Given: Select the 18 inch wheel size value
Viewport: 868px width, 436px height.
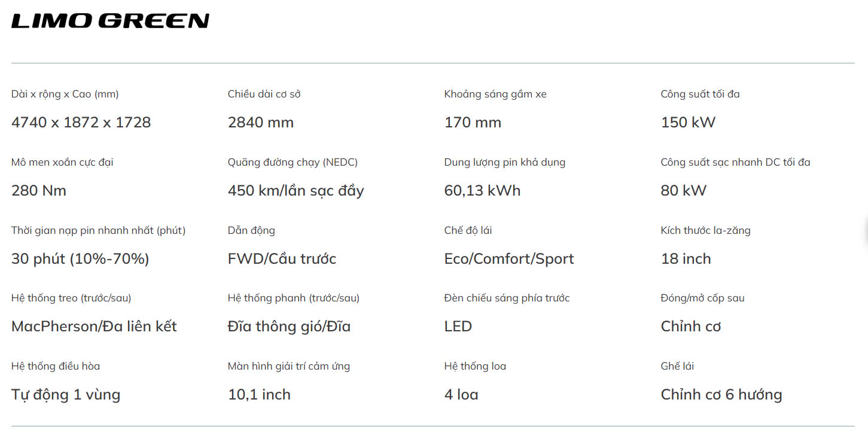Looking at the screenshot, I should [686, 259].
